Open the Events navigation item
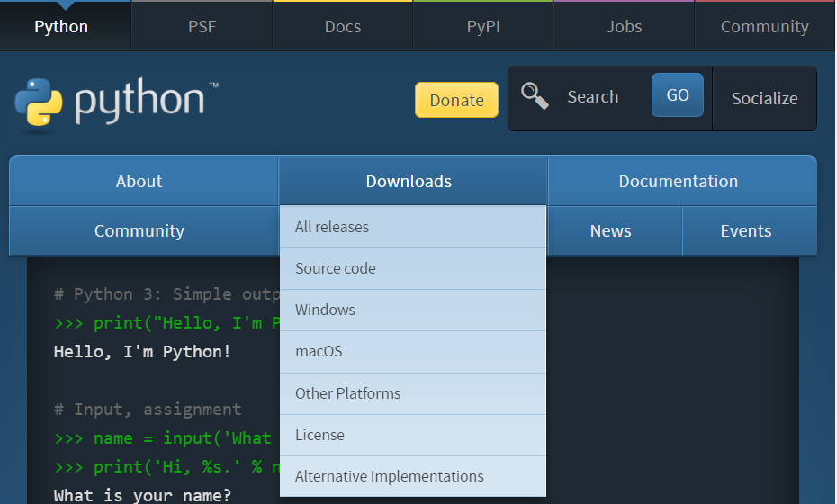Viewport: 837px width, 504px height. (x=750, y=230)
